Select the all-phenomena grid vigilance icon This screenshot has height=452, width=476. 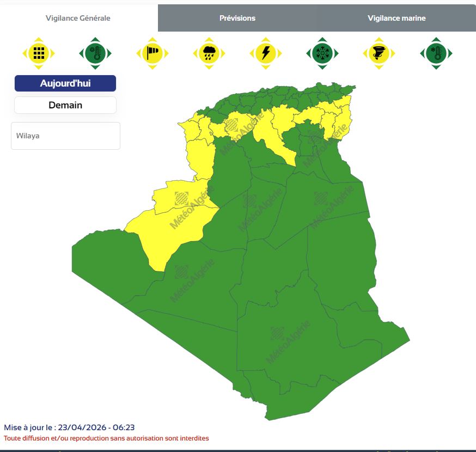pyautogui.click(x=39, y=53)
